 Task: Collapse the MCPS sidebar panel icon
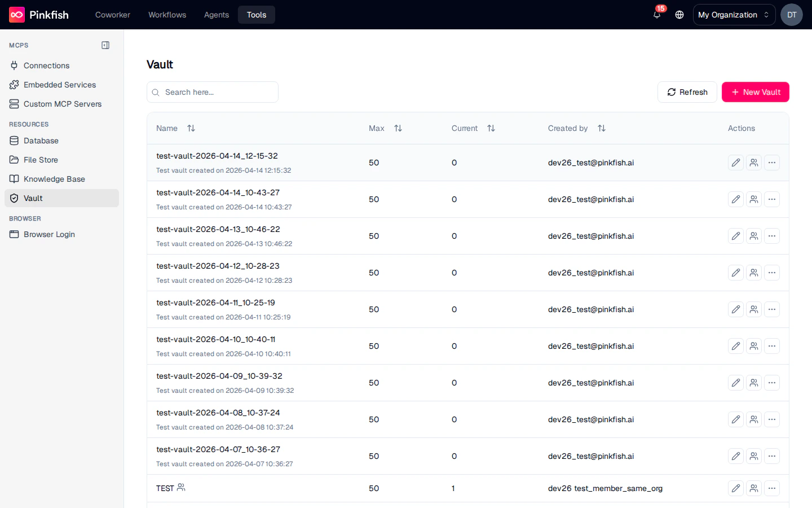pos(105,45)
